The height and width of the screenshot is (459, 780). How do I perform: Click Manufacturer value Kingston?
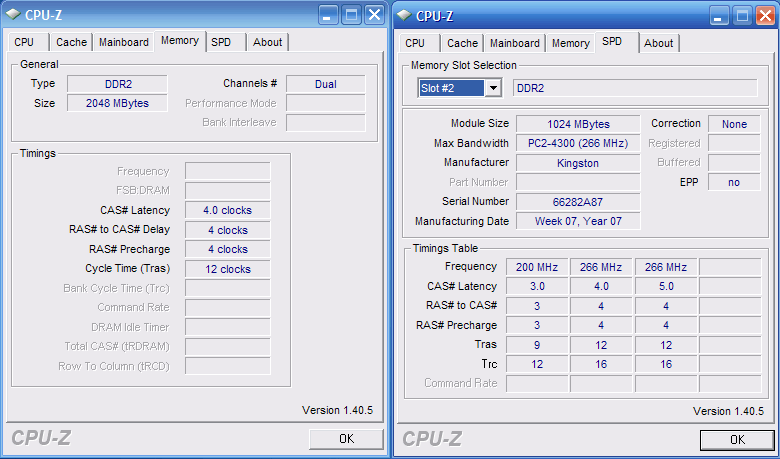(578, 163)
